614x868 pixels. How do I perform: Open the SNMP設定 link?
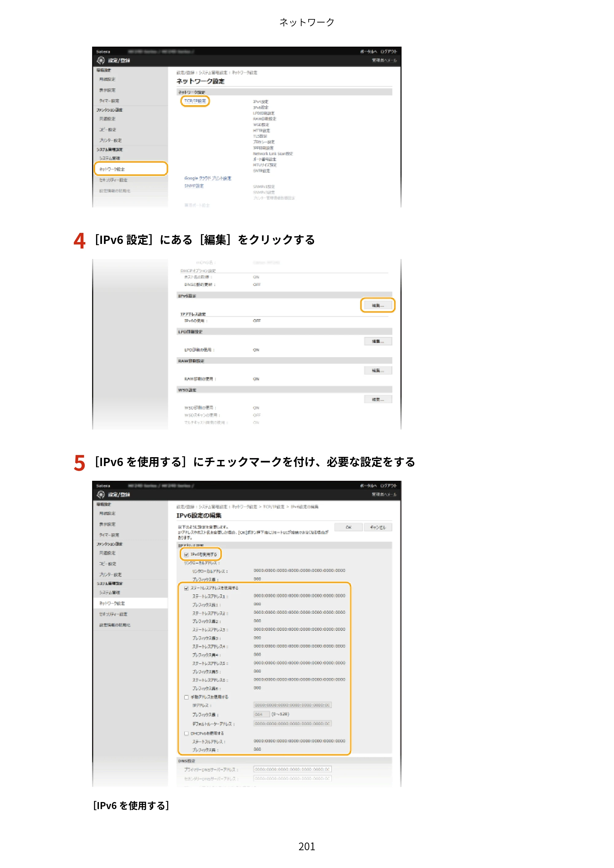194,186
